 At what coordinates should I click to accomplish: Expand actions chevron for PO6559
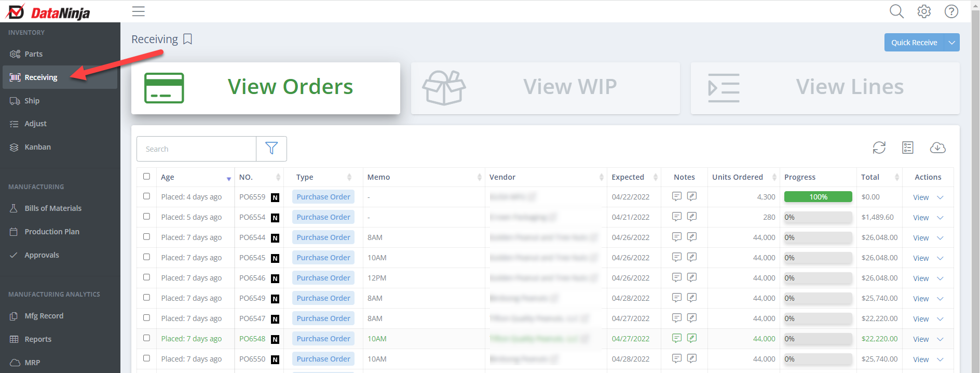point(940,197)
